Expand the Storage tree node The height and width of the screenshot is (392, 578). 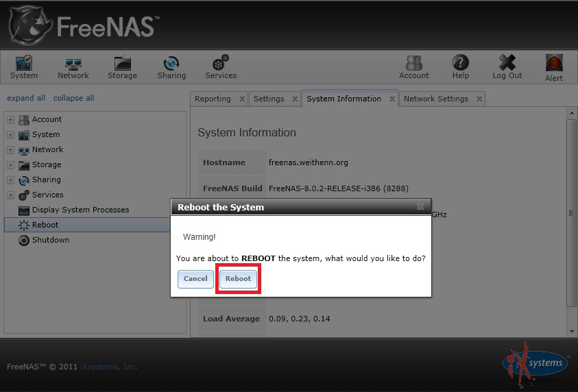[11, 165]
